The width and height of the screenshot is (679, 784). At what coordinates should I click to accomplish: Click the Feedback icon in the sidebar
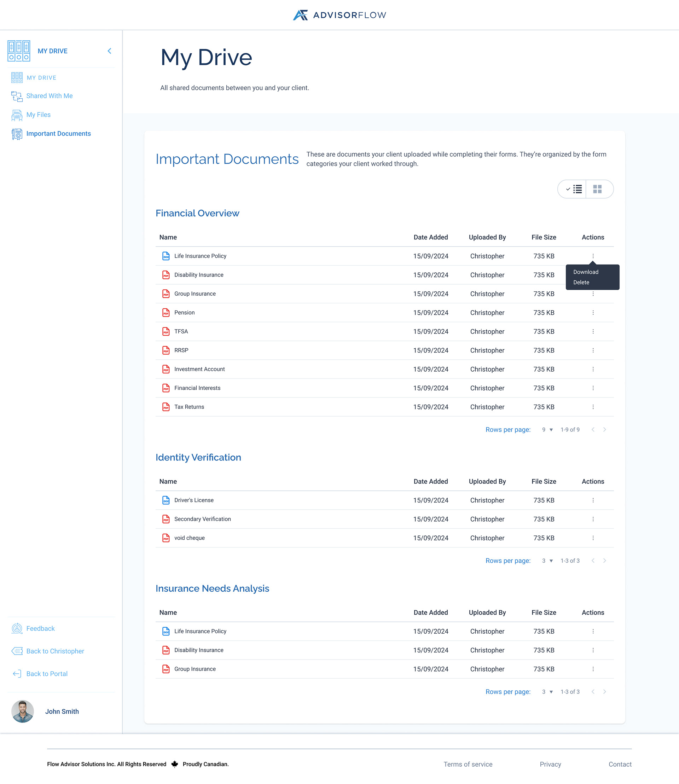pyautogui.click(x=17, y=628)
